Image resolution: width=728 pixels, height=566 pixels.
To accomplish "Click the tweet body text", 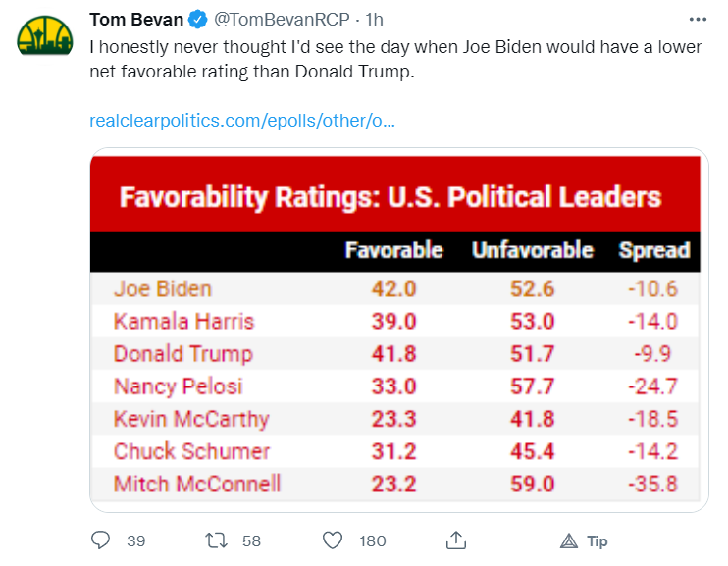I will coord(395,59).
